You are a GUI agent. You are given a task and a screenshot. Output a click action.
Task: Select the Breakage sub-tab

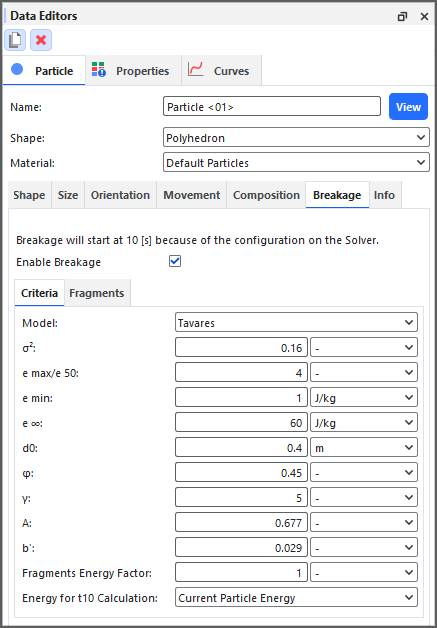point(337,195)
